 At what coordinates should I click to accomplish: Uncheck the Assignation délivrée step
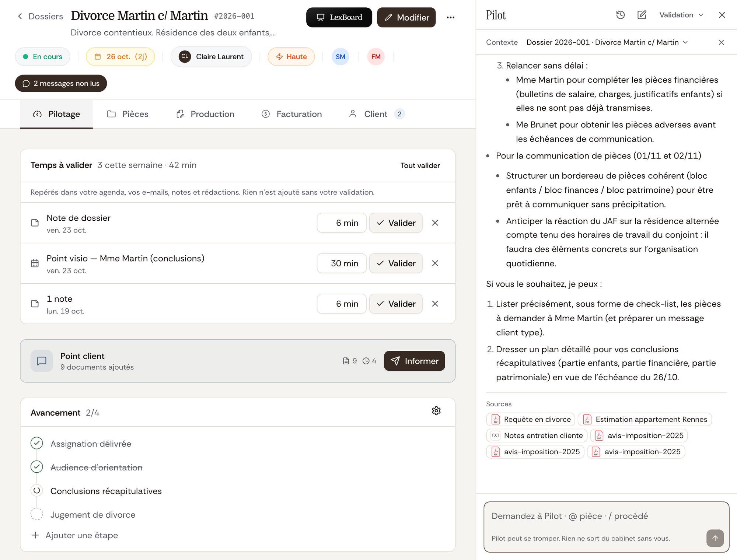(x=37, y=443)
